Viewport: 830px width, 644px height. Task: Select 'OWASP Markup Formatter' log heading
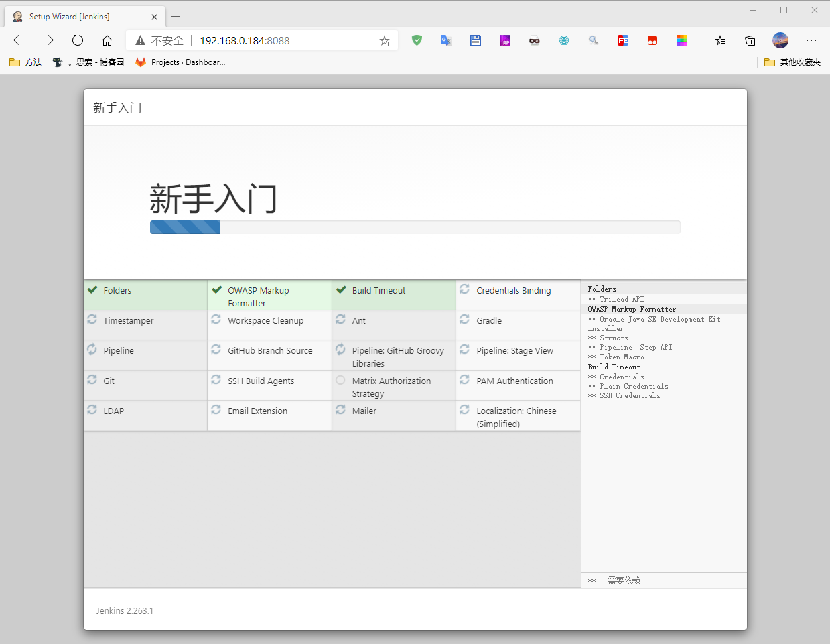[632, 309]
